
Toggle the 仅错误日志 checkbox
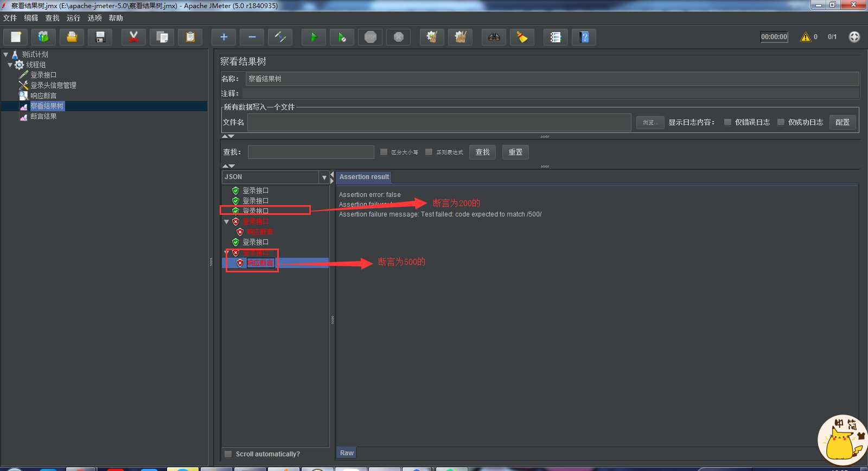(x=728, y=122)
